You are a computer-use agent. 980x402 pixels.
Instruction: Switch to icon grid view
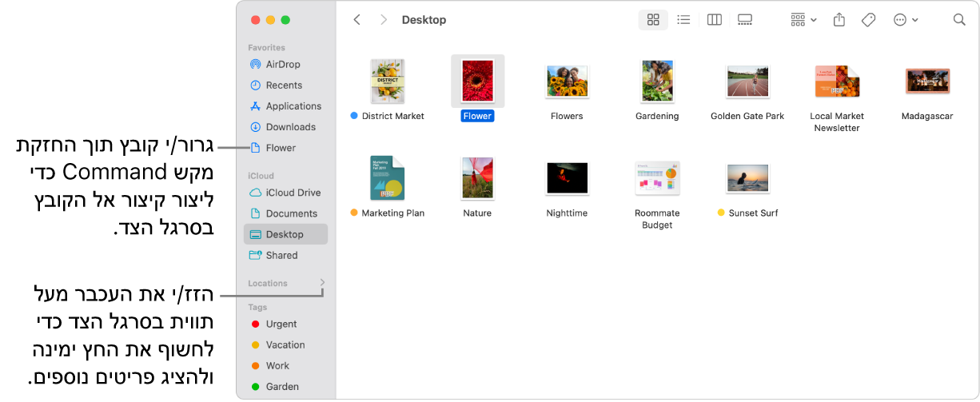653,20
